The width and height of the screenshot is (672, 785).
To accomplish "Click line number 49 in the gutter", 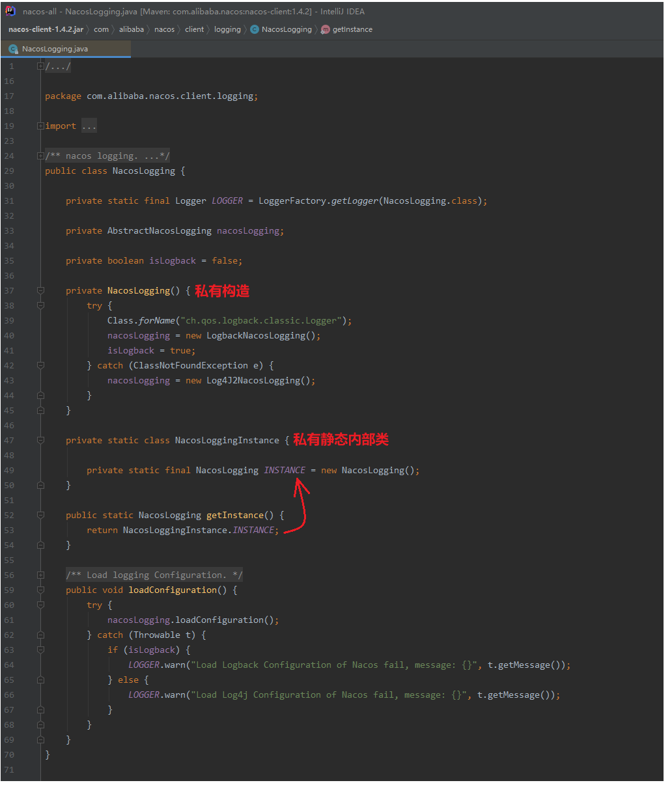I will [9, 471].
